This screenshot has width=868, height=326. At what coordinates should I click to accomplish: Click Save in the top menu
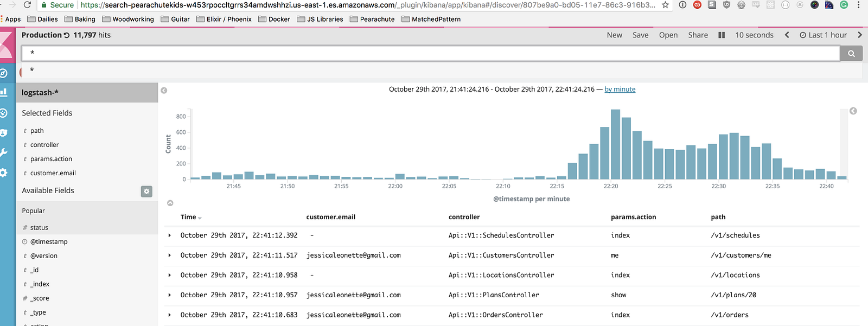click(641, 35)
